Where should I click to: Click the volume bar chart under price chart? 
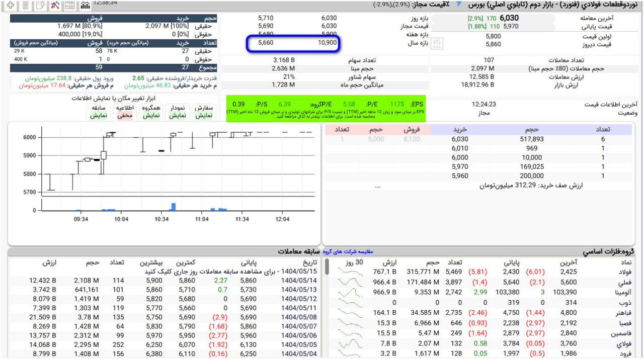tap(178, 204)
